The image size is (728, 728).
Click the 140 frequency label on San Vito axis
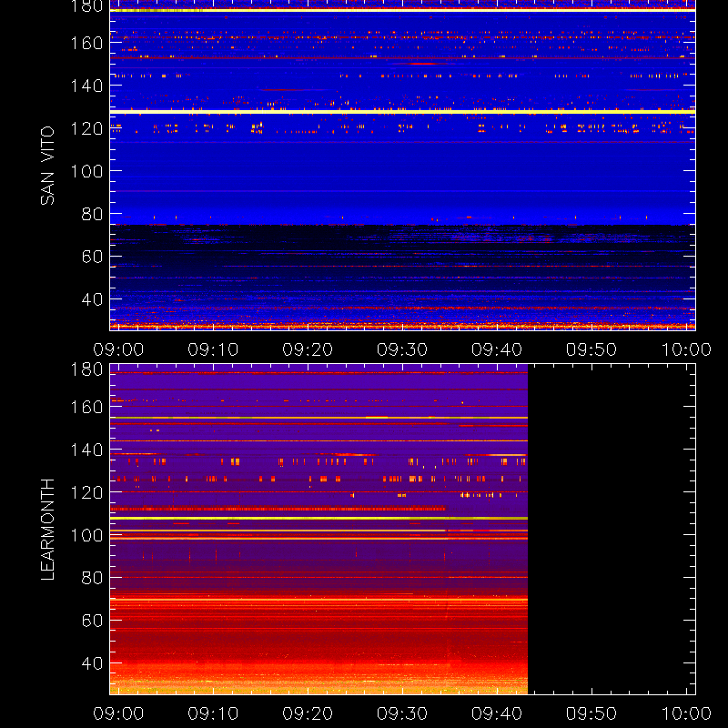coord(86,86)
